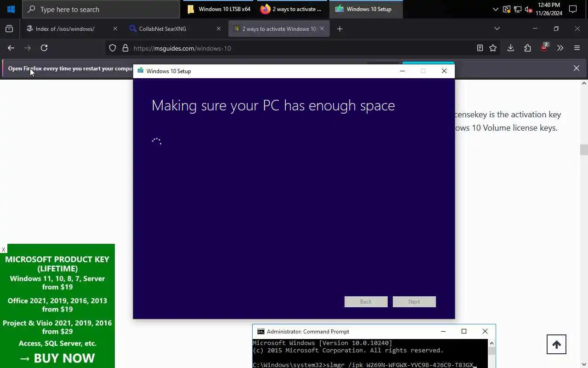Open a new Firefox tab

pos(340,29)
